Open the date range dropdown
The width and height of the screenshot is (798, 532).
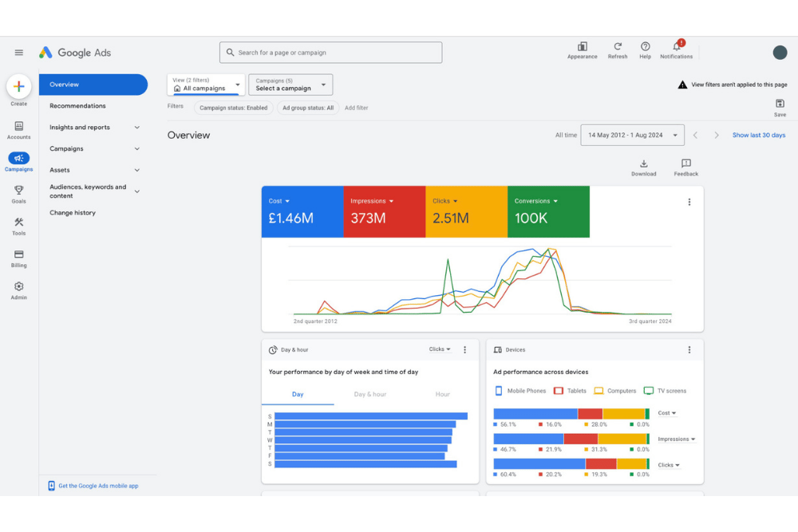(632, 136)
